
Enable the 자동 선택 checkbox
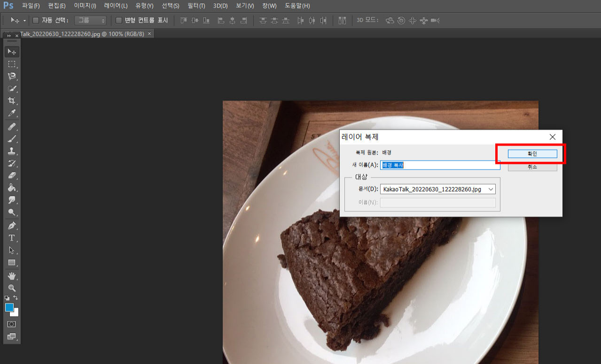tap(36, 21)
